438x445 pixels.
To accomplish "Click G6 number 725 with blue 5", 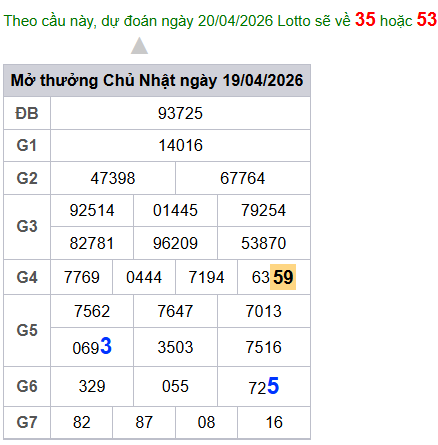I will 264,386.
